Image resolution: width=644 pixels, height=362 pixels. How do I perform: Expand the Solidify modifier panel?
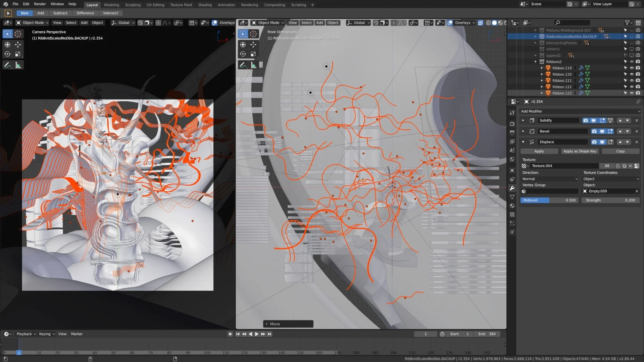[x=523, y=120]
